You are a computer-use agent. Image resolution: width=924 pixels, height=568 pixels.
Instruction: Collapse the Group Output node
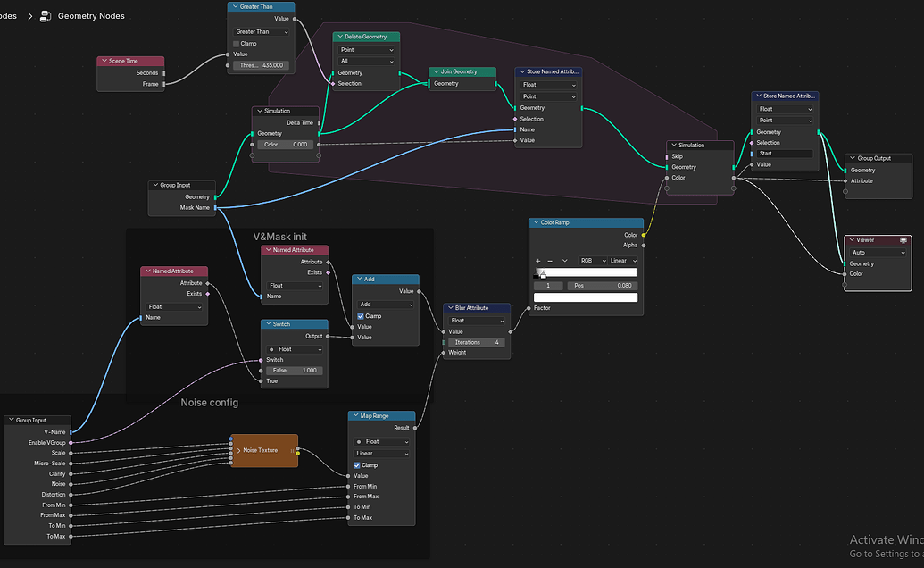(852, 158)
